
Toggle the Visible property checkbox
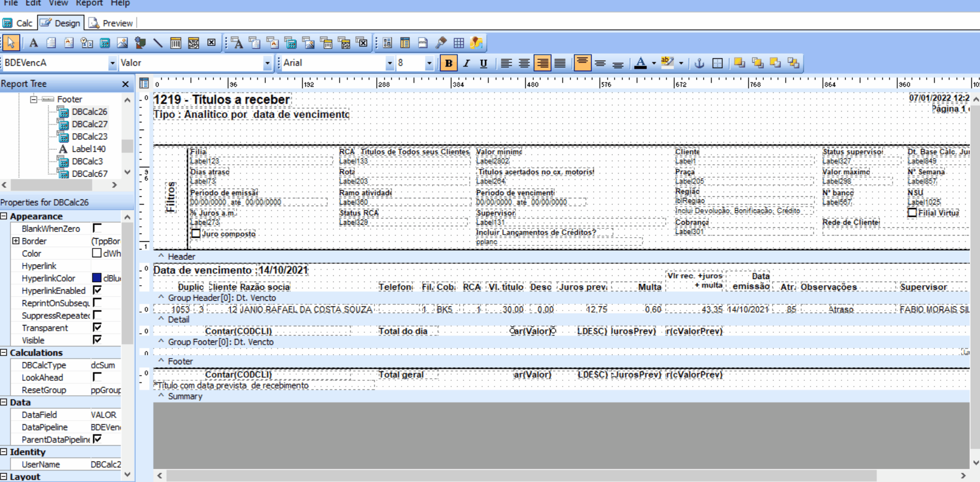[97, 339]
